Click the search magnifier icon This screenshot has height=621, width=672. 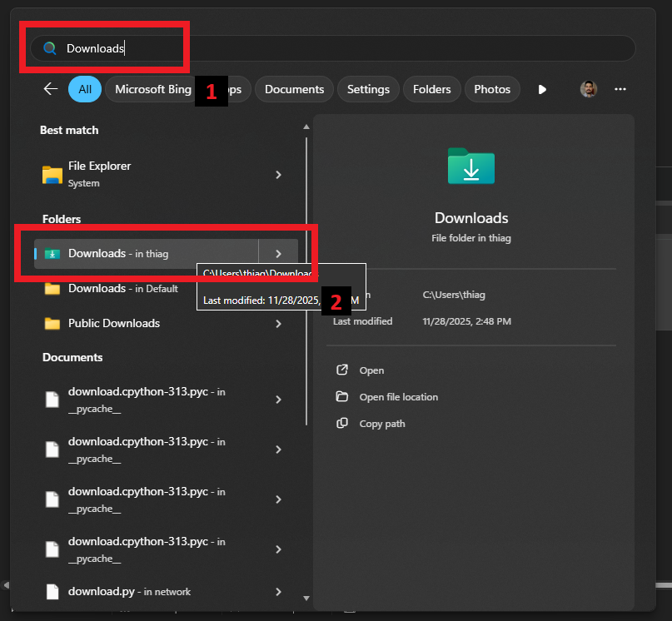(x=50, y=48)
